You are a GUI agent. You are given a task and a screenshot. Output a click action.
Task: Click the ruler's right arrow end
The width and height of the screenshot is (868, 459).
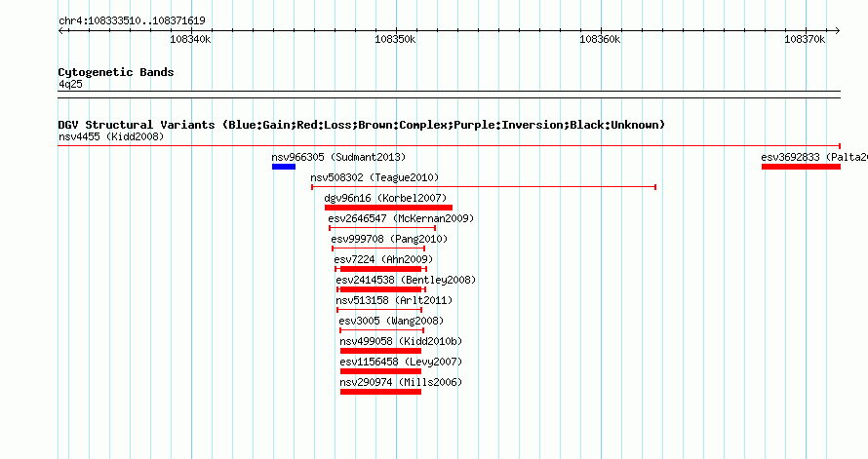(838, 30)
